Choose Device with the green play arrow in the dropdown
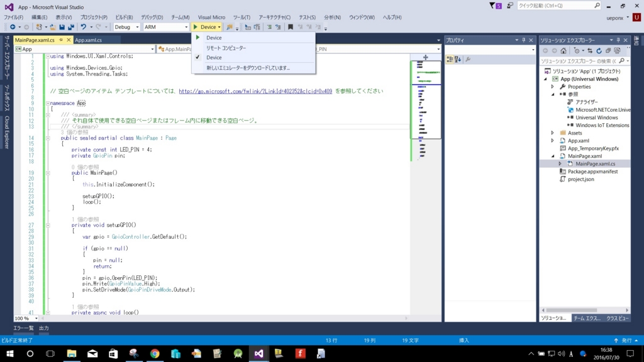 [254, 37]
